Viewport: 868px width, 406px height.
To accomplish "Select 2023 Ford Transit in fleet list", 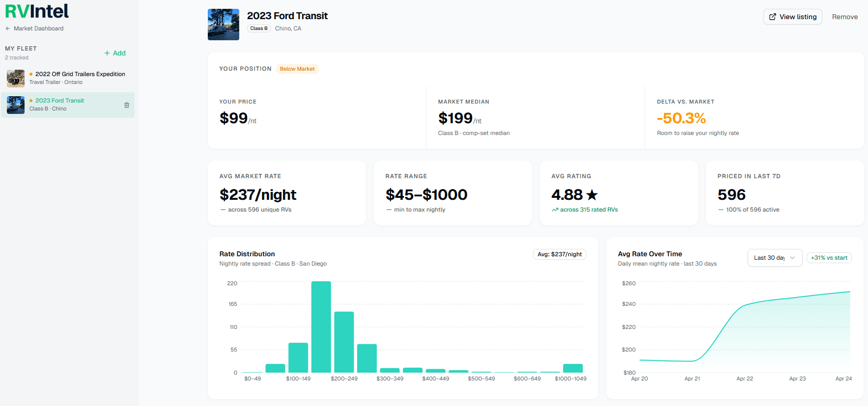I will tap(68, 105).
